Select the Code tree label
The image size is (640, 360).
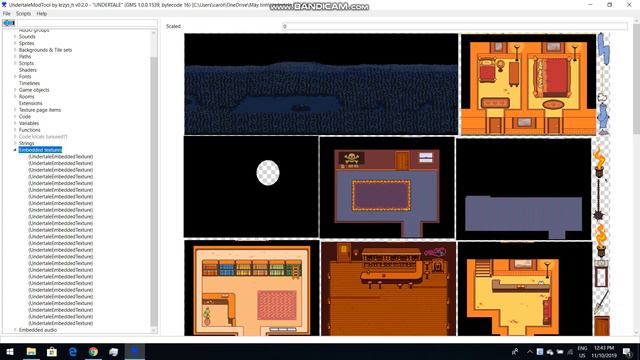pyautogui.click(x=25, y=117)
